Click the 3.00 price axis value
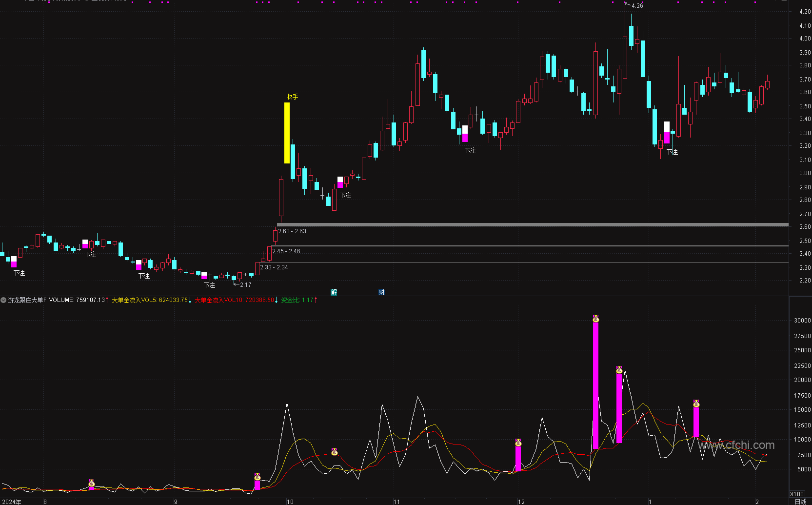Image resolution: width=812 pixels, height=505 pixels. pyautogui.click(x=805, y=173)
